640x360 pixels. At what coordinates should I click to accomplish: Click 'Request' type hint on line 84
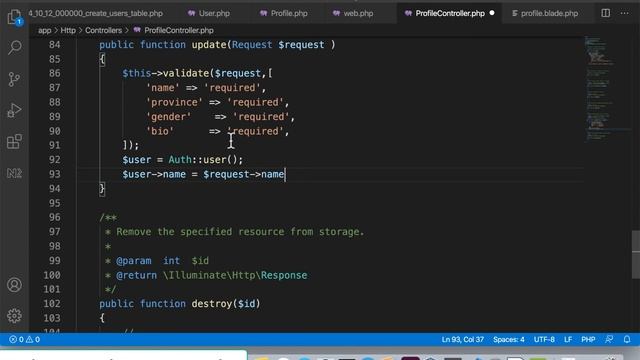pyautogui.click(x=252, y=44)
